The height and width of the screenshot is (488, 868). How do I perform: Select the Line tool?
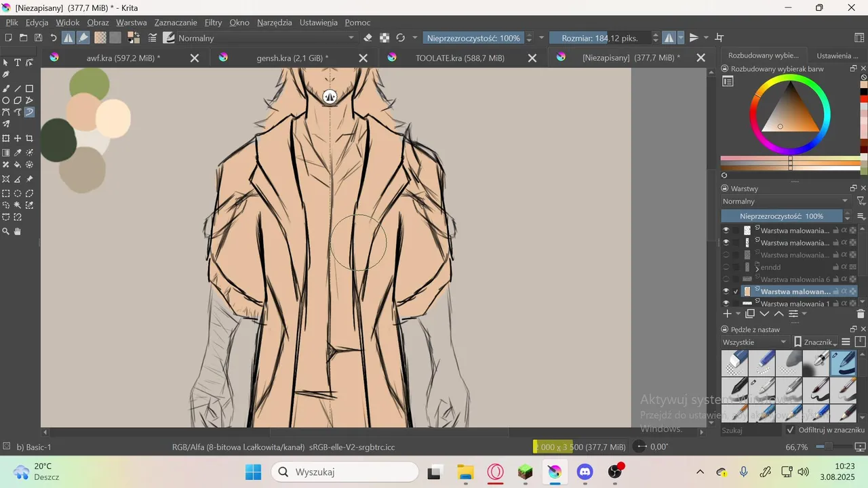coord(18,89)
